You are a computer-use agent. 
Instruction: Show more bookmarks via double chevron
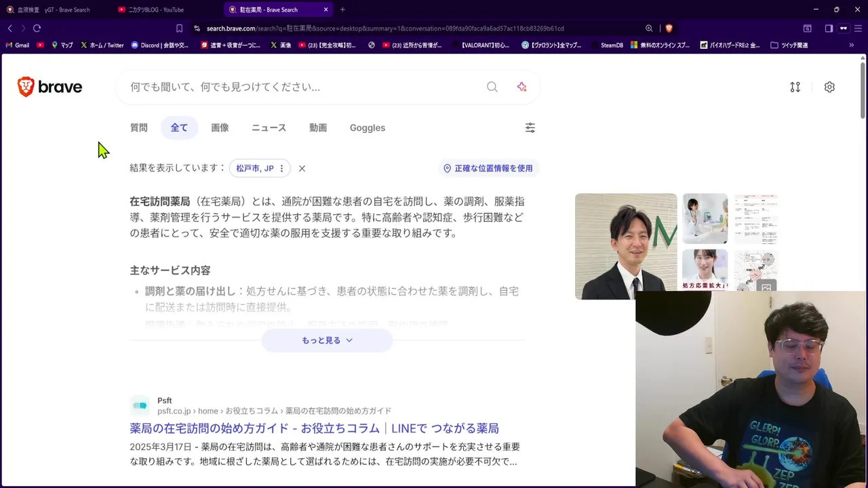[x=852, y=45]
